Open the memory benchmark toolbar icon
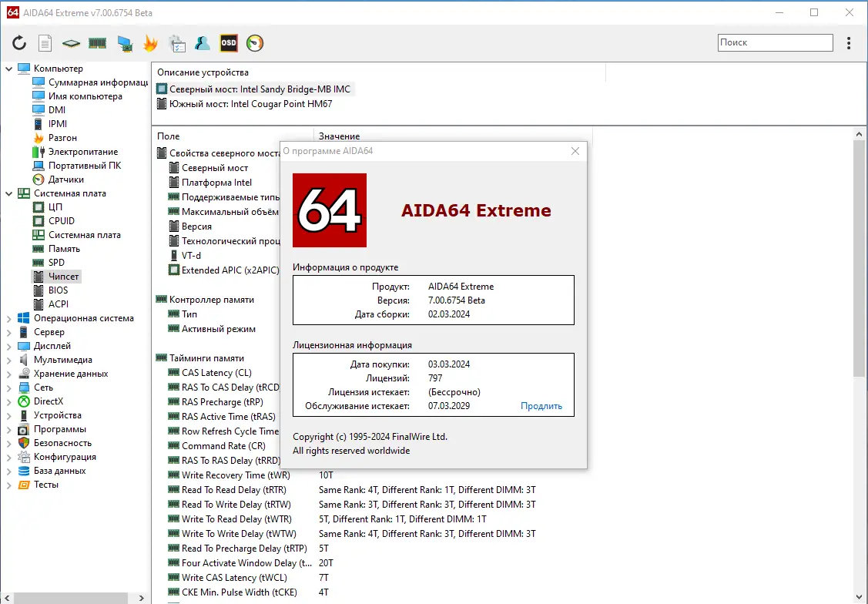 (x=97, y=43)
